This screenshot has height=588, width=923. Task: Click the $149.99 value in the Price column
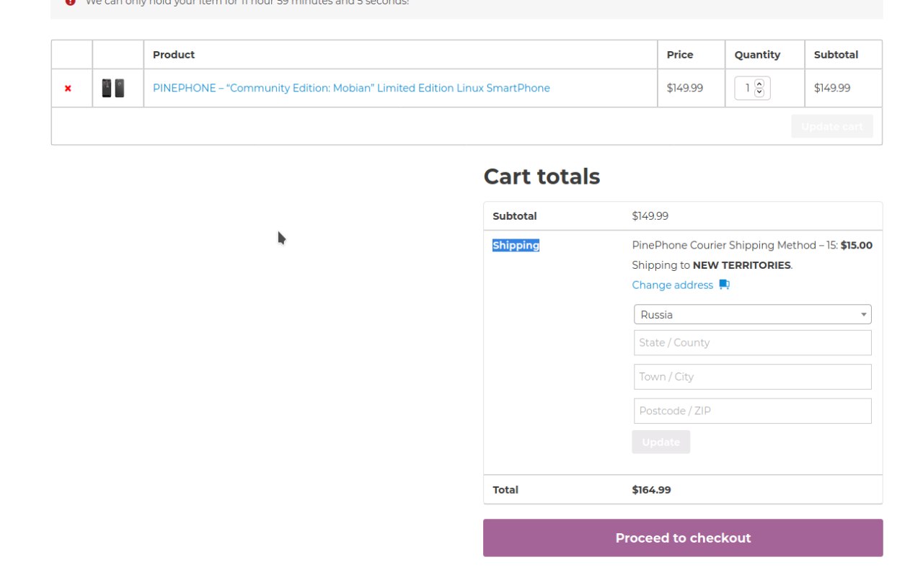coord(685,88)
